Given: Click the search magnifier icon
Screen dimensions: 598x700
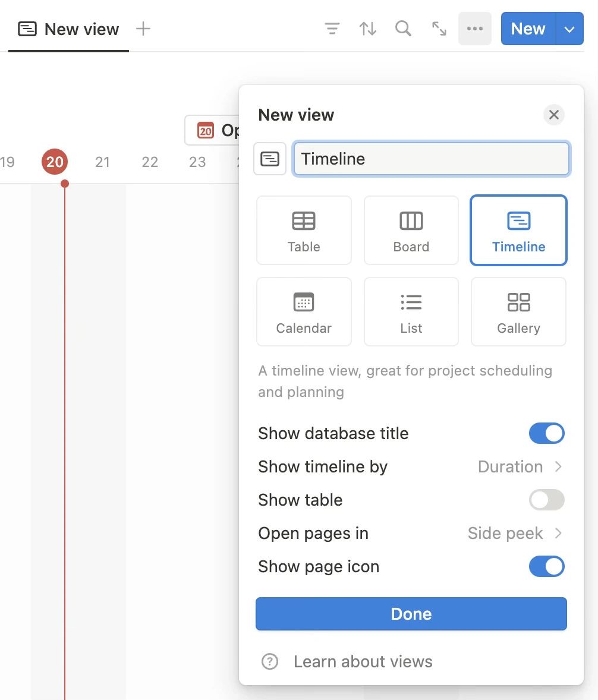Looking at the screenshot, I should (x=403, y=29).
